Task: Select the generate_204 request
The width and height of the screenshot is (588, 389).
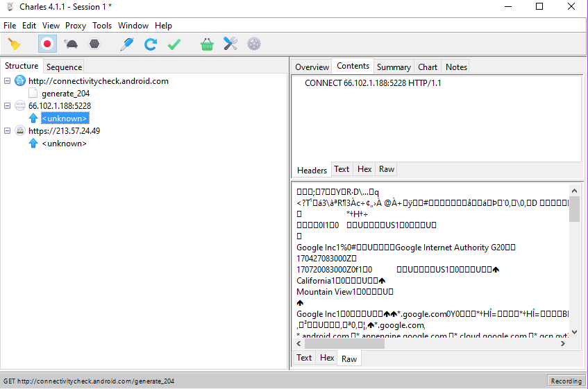Action: point(65,94)
